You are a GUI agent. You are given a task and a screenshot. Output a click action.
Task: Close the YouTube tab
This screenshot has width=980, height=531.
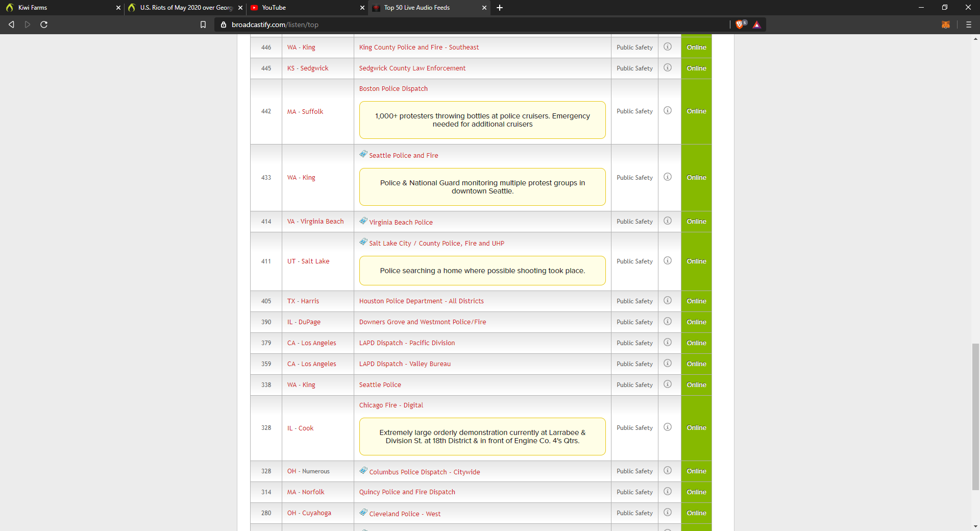[x=362, y=8]
